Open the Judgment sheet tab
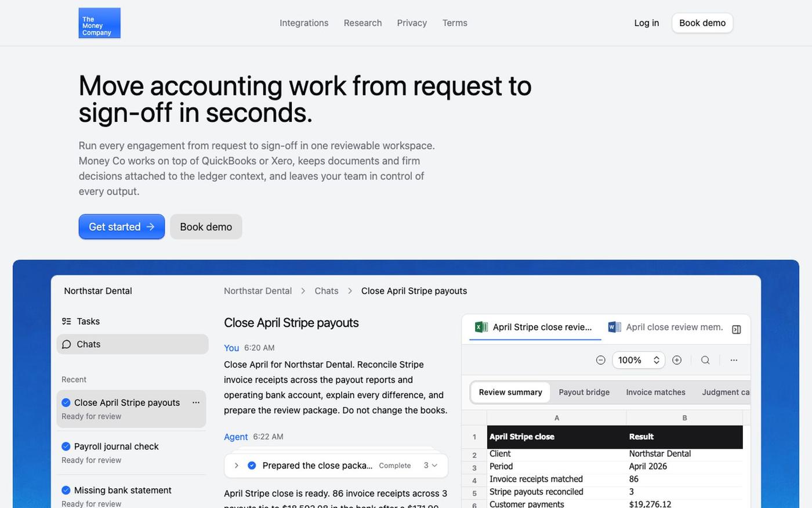This screenshot has width=812, height=508. click(x=726, y=392)
